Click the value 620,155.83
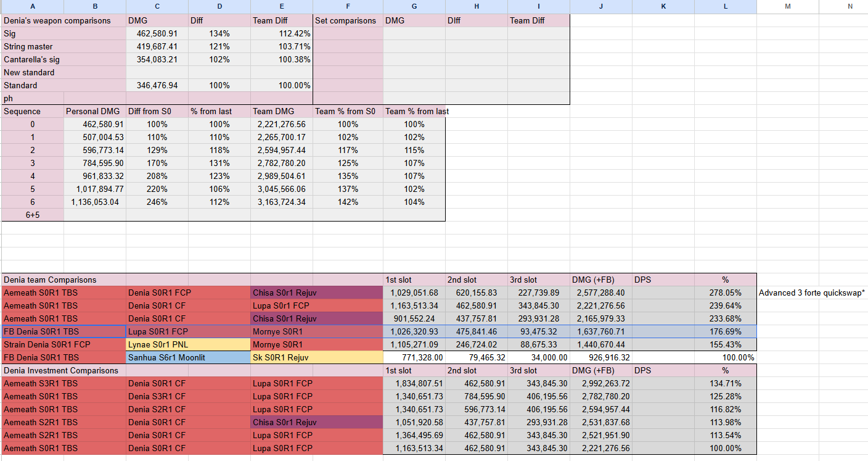Screen dimensions: 868x461 tap(477, 293)
